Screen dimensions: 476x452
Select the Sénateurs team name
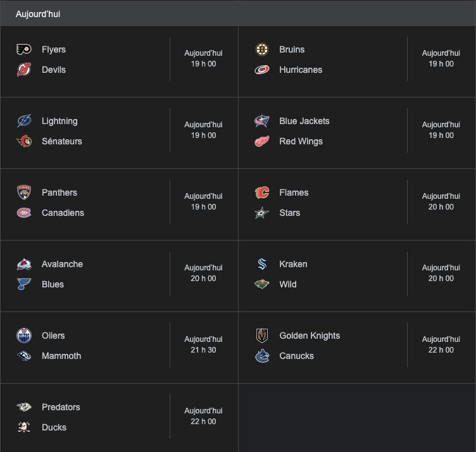(62, 141)
